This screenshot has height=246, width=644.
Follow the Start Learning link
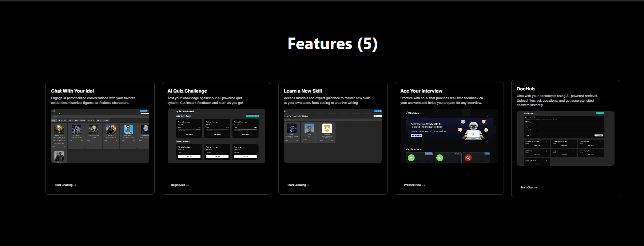tap(298, 185)
